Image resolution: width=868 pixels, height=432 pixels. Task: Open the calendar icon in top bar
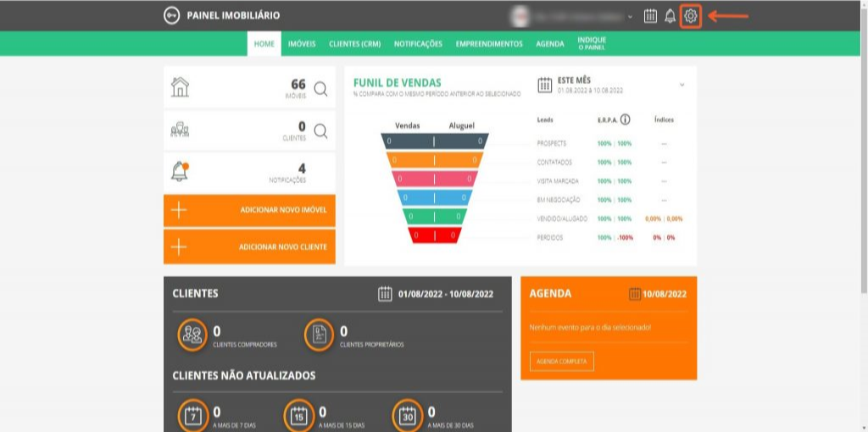[650, 16]
